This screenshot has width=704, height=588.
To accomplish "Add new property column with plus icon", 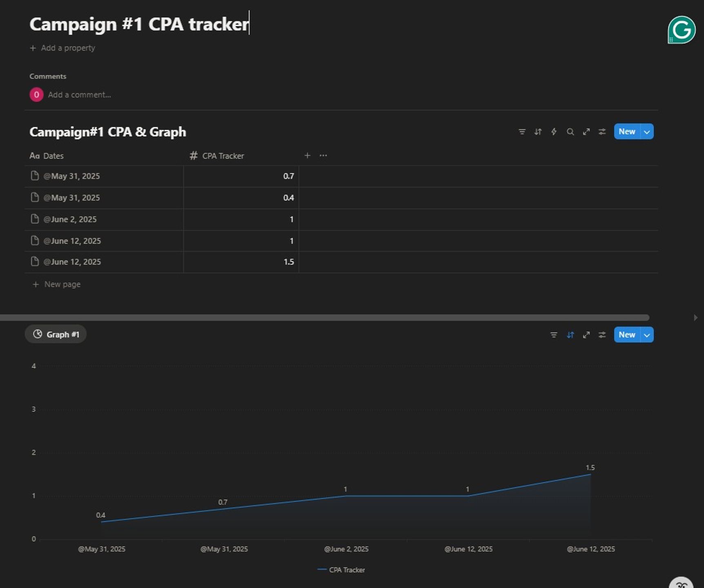I will 307,156.
